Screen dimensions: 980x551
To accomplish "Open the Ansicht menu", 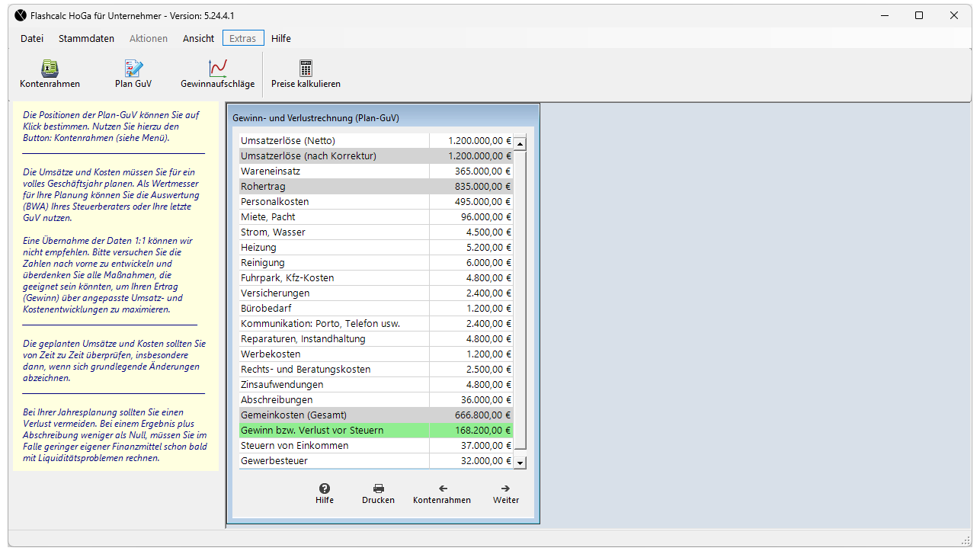I will (x=198, y=38).
